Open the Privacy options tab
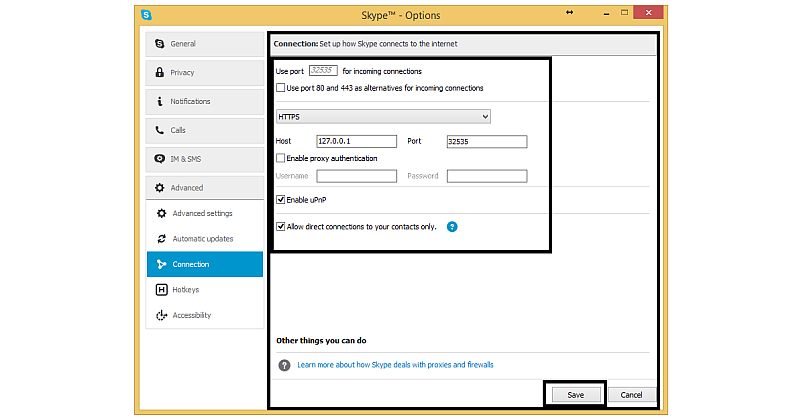800x419 pixels. [205, 72]
